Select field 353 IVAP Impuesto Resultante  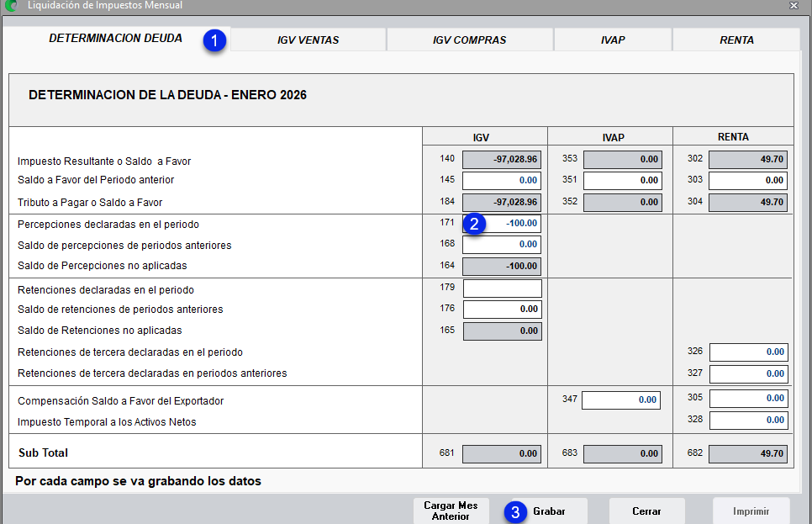coord(623,160)
